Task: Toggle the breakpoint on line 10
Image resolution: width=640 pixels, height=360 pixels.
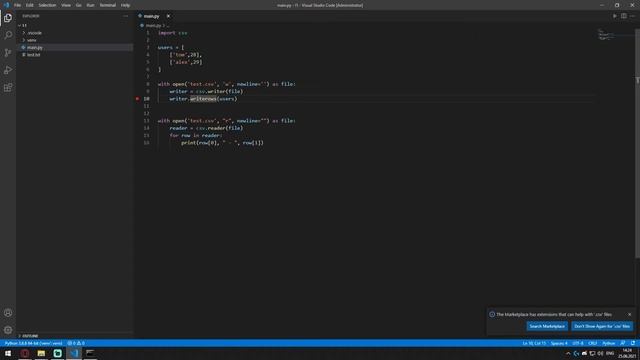Action: point(138,99)
